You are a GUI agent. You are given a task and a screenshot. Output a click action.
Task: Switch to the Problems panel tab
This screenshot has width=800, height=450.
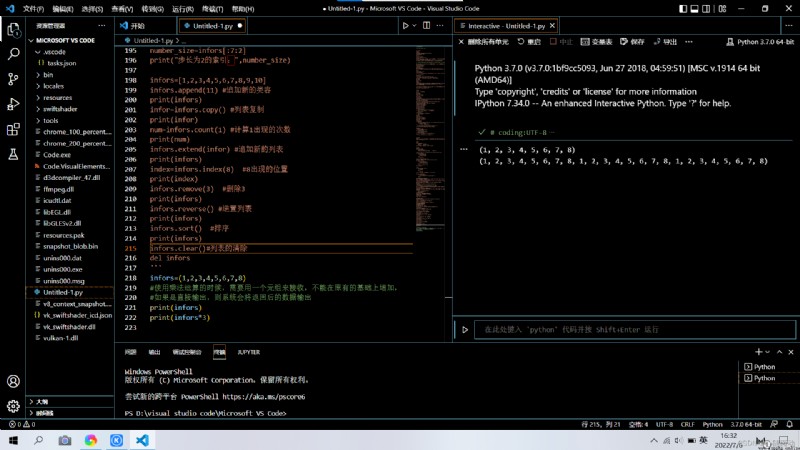(x=131, y=352)
